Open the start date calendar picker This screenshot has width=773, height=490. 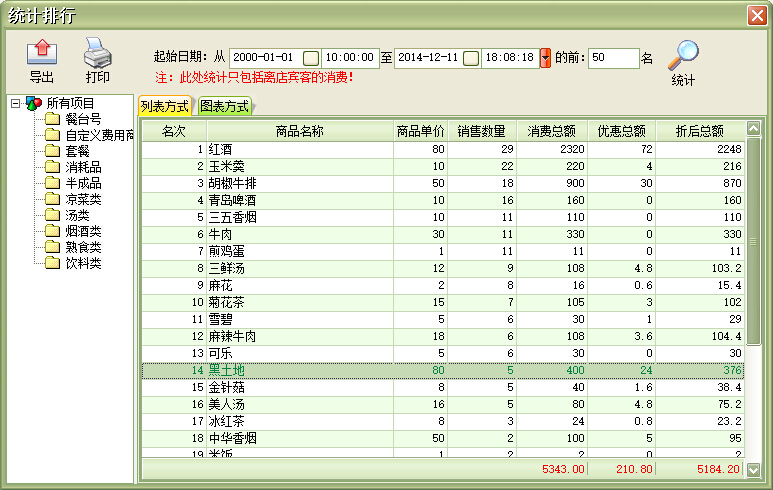(x=311, y=58)
